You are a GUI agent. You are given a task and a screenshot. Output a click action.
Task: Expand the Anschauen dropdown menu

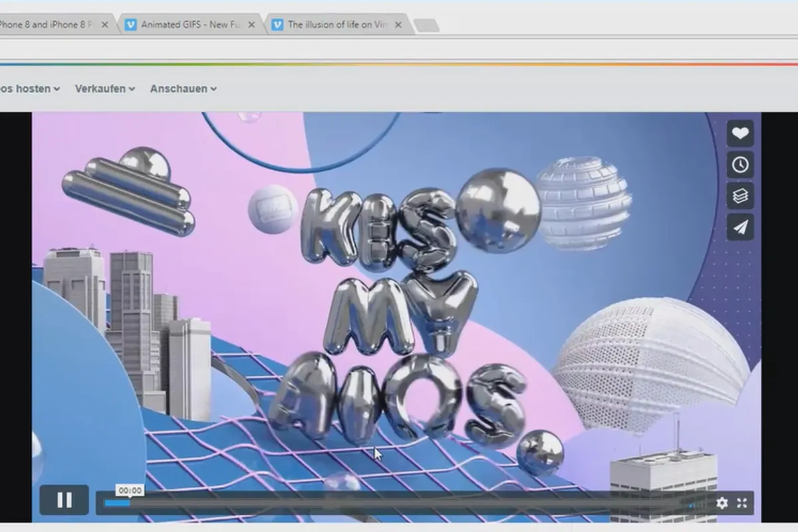coord(184,88)
